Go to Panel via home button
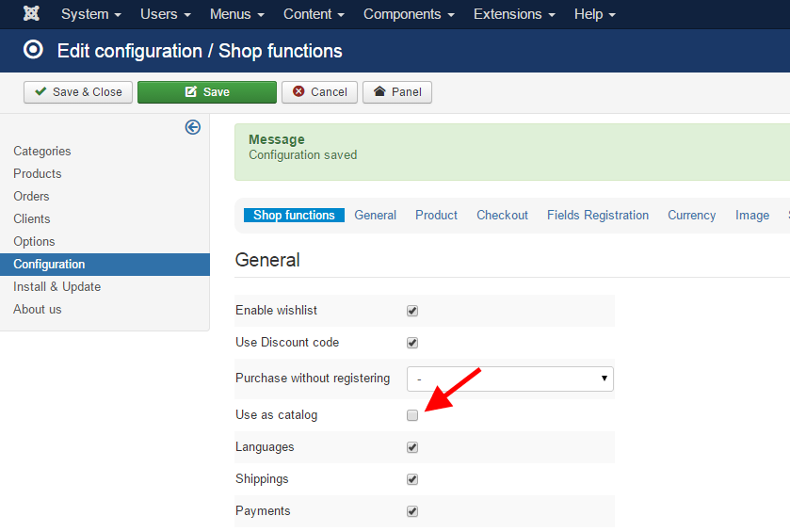This screenshot has width=790, height=532. pos(397,92)
